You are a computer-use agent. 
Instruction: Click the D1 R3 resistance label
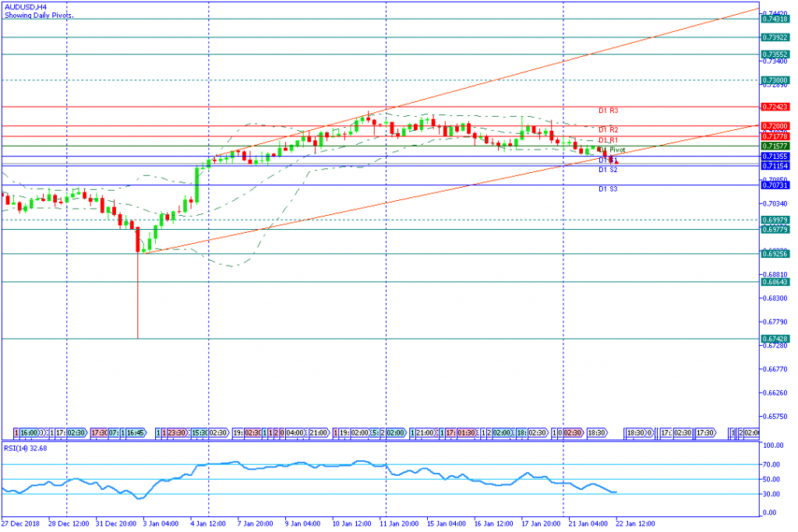pyautogui.click(x=608, y=111)
